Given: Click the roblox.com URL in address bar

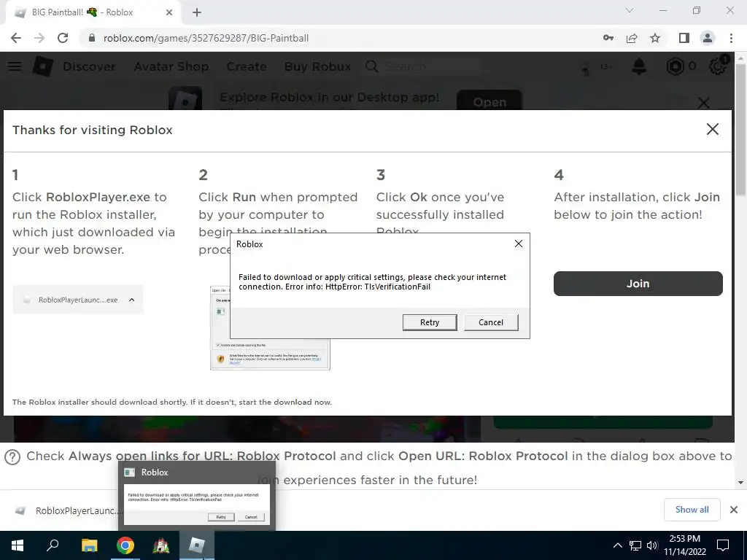Looking at the screenshot, I should [x=206, y=38].
